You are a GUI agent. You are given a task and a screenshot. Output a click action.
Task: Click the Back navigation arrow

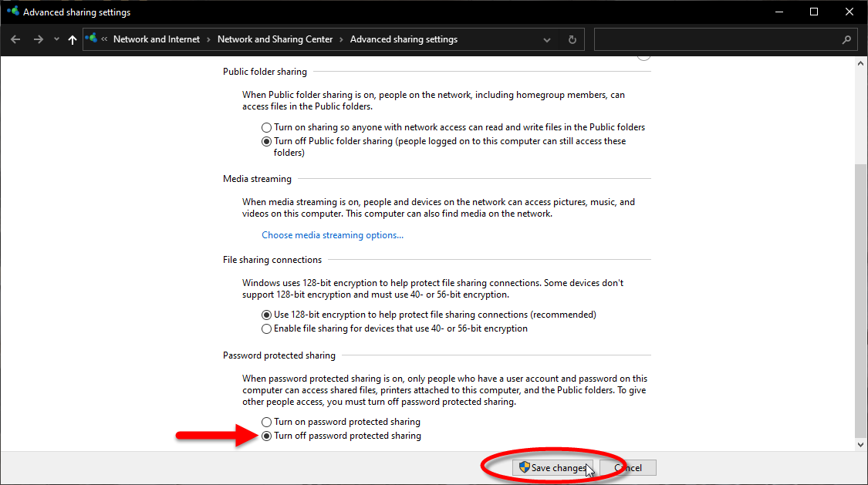15,39
